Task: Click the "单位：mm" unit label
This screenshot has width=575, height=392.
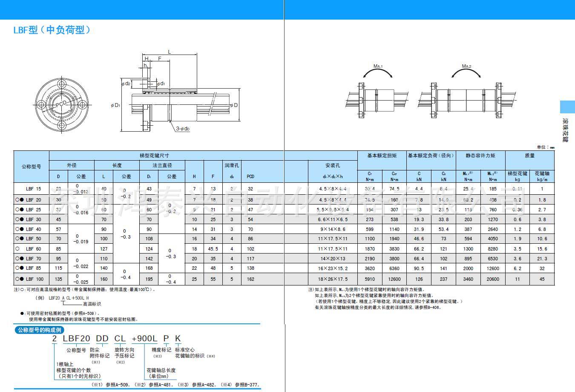Action: click(546, 147)
